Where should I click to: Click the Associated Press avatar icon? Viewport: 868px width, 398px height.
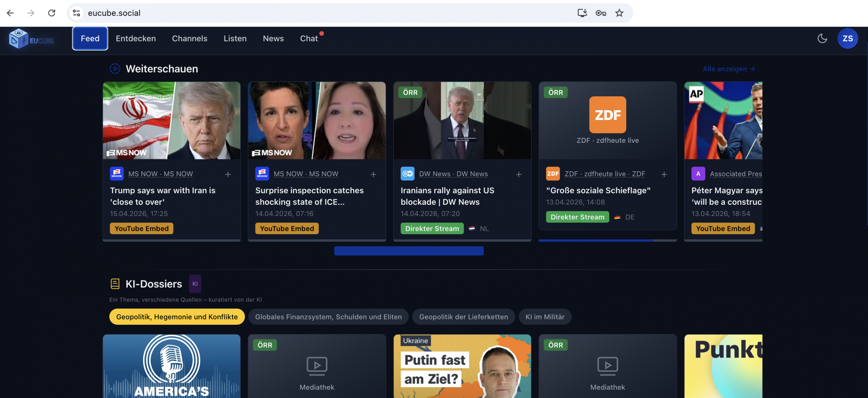coord(698,174)
